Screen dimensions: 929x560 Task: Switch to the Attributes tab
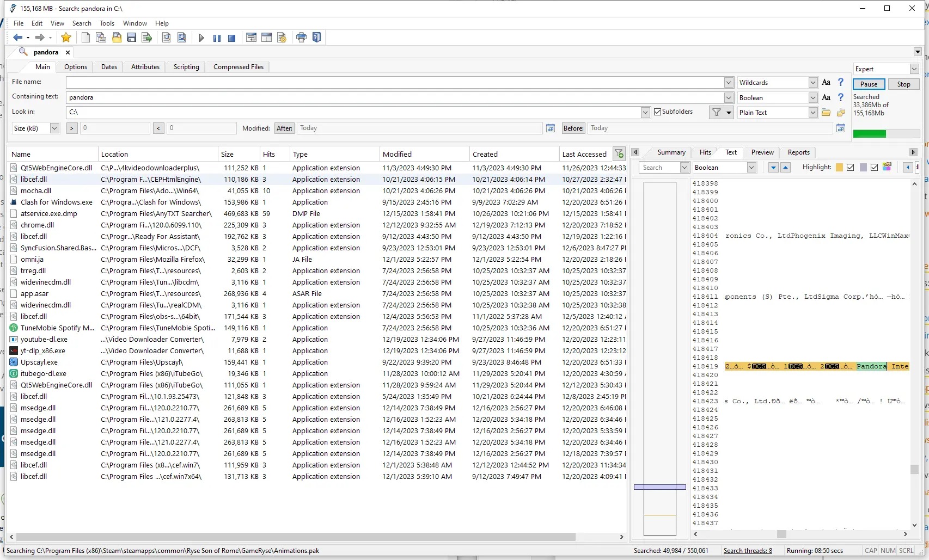click(145, 67)
